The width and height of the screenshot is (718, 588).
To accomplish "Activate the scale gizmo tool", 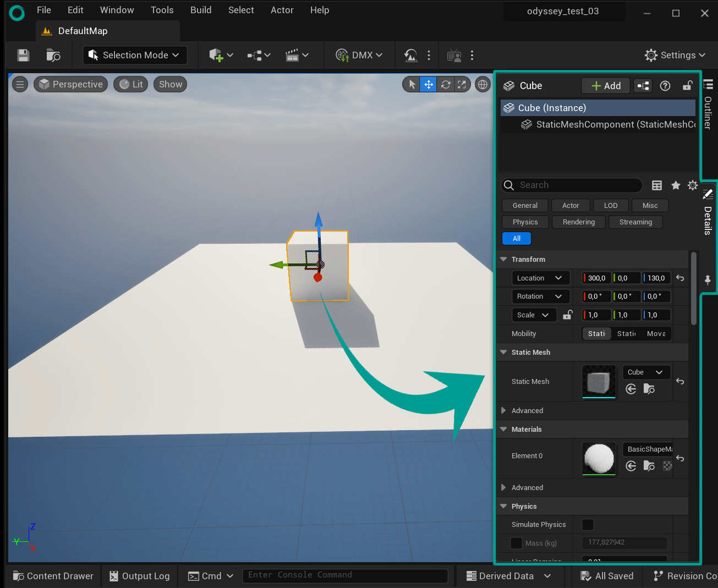I will 462,84.
